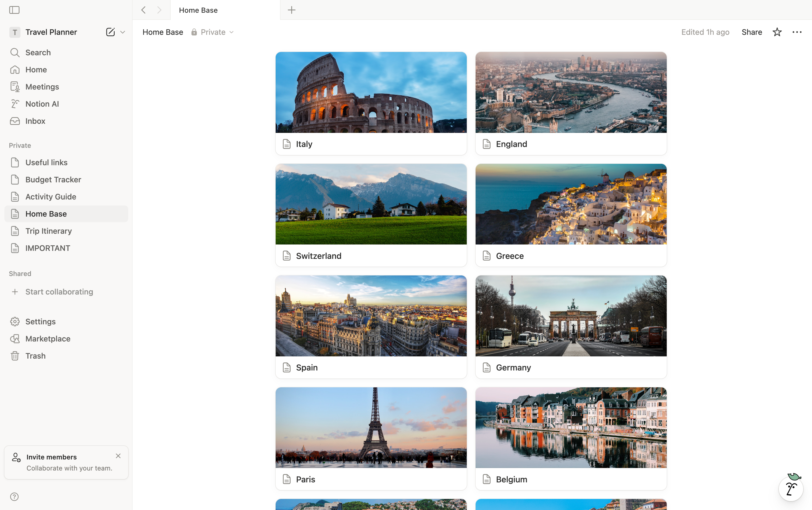Toggle the sidebar collapse icon

(x=14, y=10)
